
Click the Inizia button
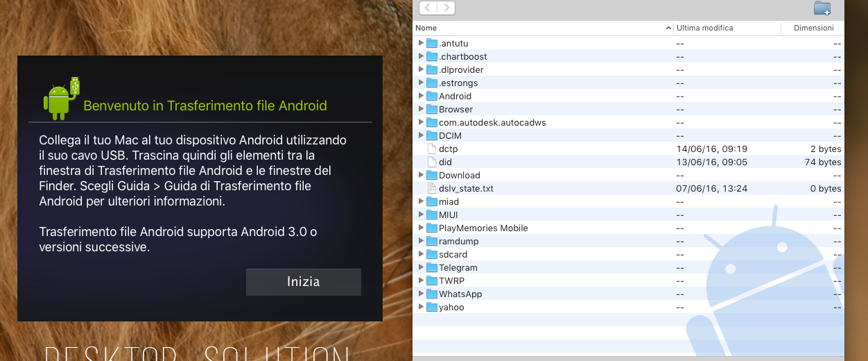click(304, 282)
